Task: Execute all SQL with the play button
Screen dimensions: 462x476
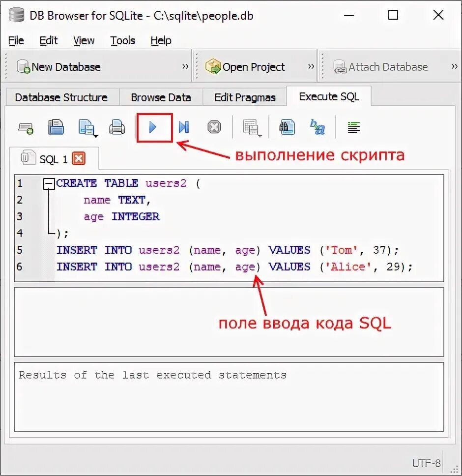Action: pyautogui.click(x=153, y=127)
